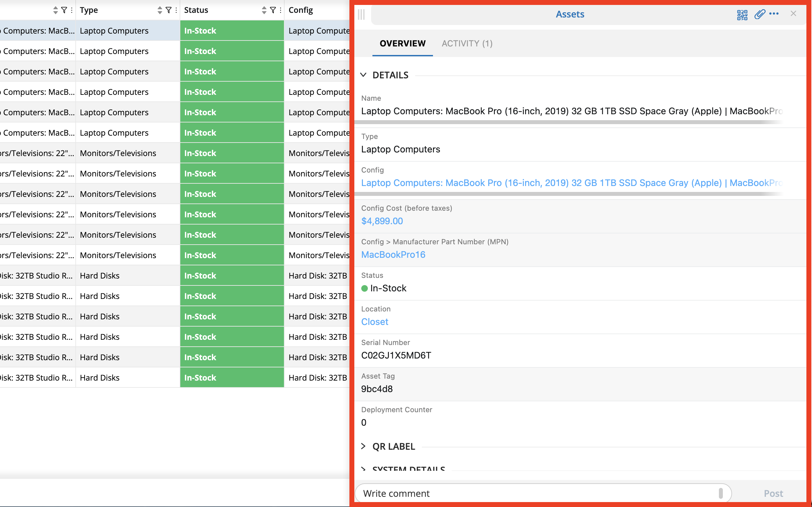This screenshot has height=507, width=812.
Task: Click the Type column filter icon
Action: pyautogui.click(x=168, y=10)
